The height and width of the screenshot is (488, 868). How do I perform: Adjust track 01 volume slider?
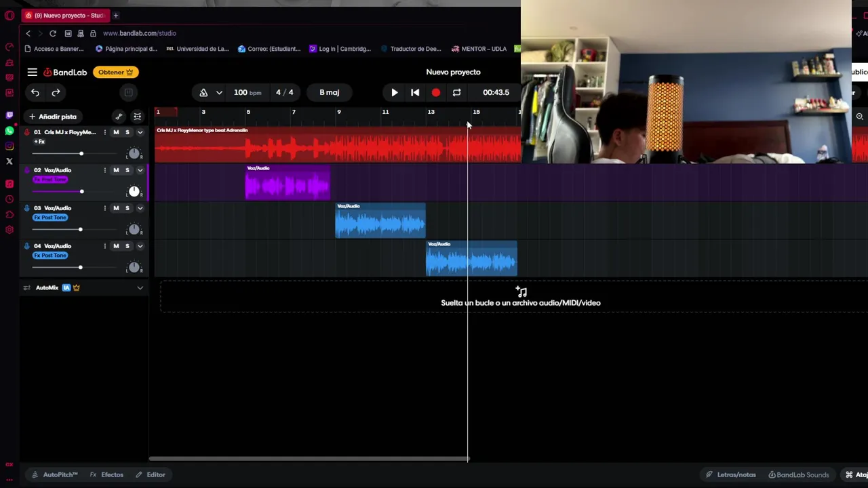point(81,154)
